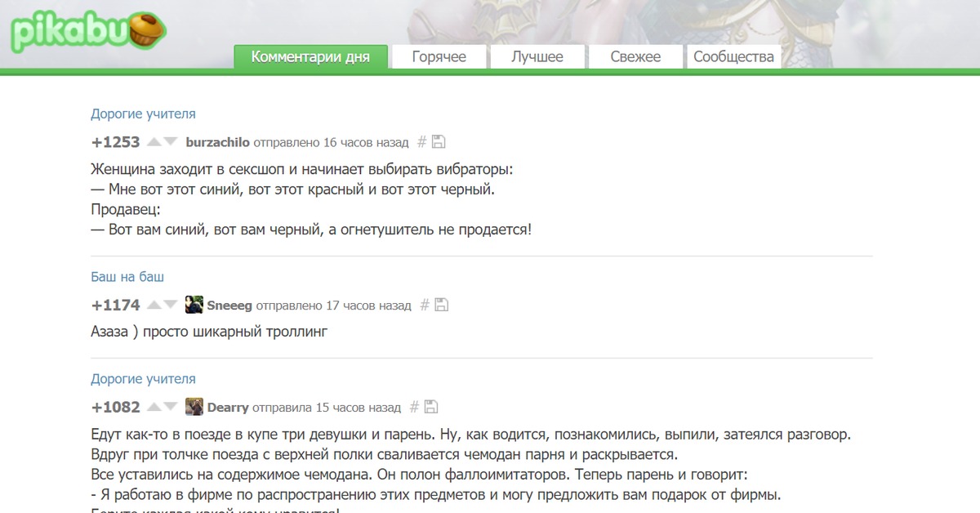Upvote Dearry's comment
Viewport: 980px width, 513px height.
click(x=154, y=407)
